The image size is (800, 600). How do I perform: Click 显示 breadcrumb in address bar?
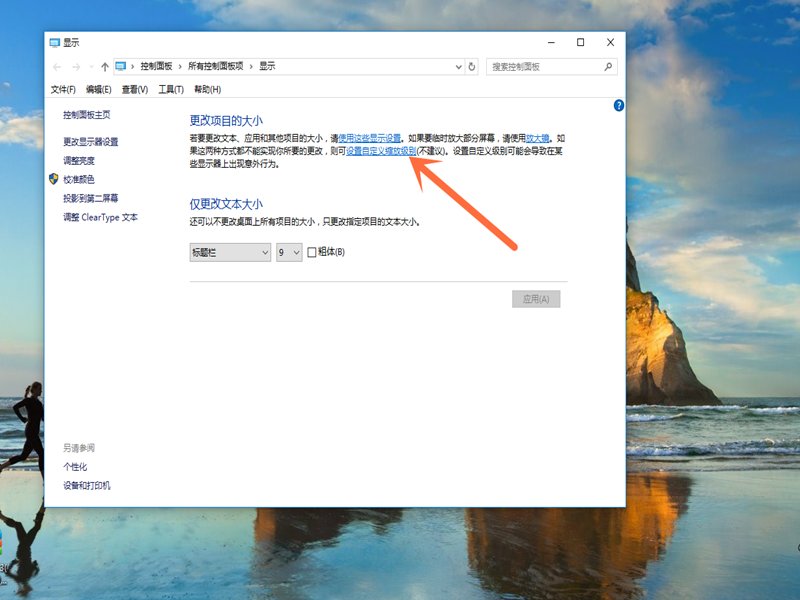pyautogui.click(x=267, y=66)
